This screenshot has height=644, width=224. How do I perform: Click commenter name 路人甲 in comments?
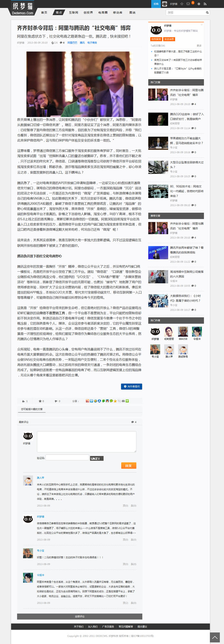coord(40,477)
